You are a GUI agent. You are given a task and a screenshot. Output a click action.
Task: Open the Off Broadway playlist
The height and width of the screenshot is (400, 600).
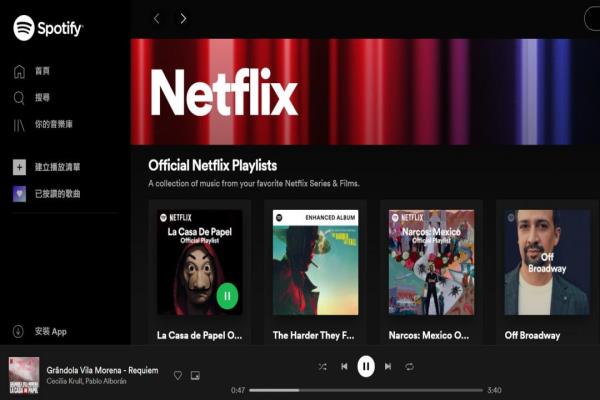(546, 270)
